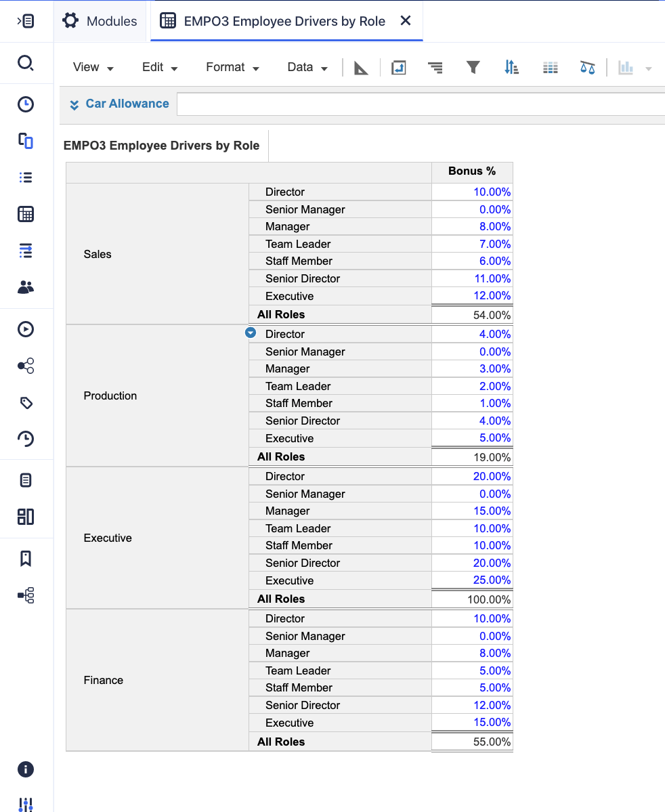Close the EMPO3 Employee Drivers tab
This screenshot has height=812, width=665.
pyautogui.click(x=405, y=20)
